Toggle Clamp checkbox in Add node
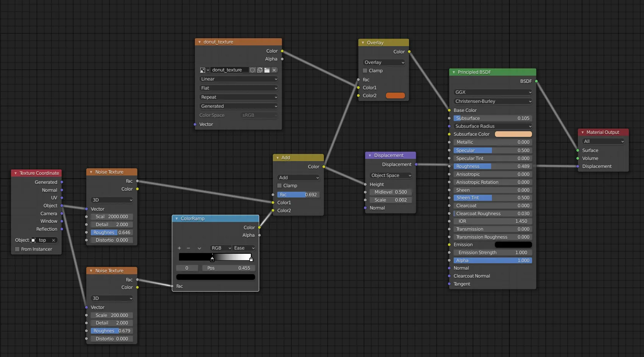644x357 pixels. [x=280, y=186]
